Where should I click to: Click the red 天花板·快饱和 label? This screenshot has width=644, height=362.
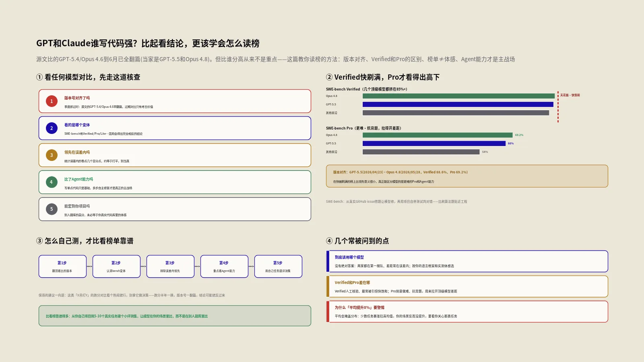tap(570, 95)
